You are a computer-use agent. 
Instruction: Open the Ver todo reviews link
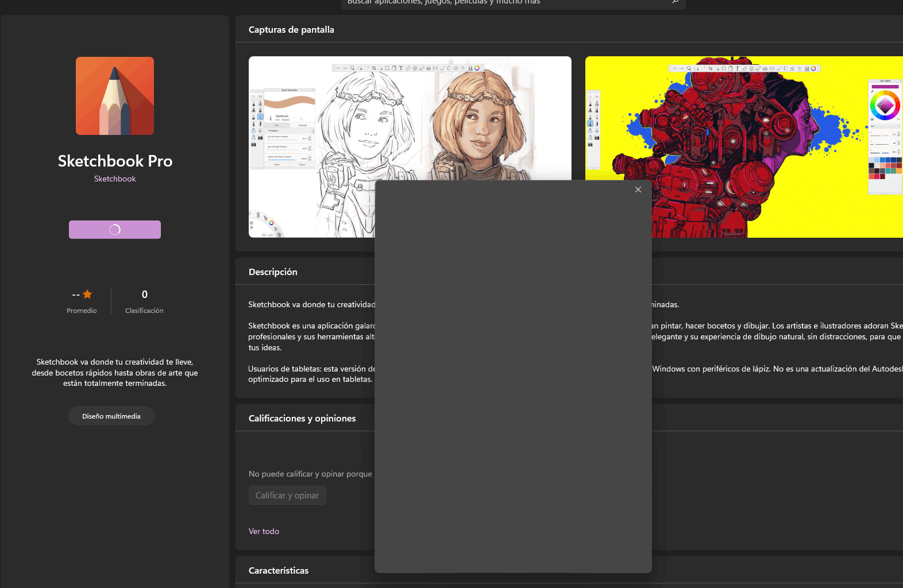(x=264, y=531)
